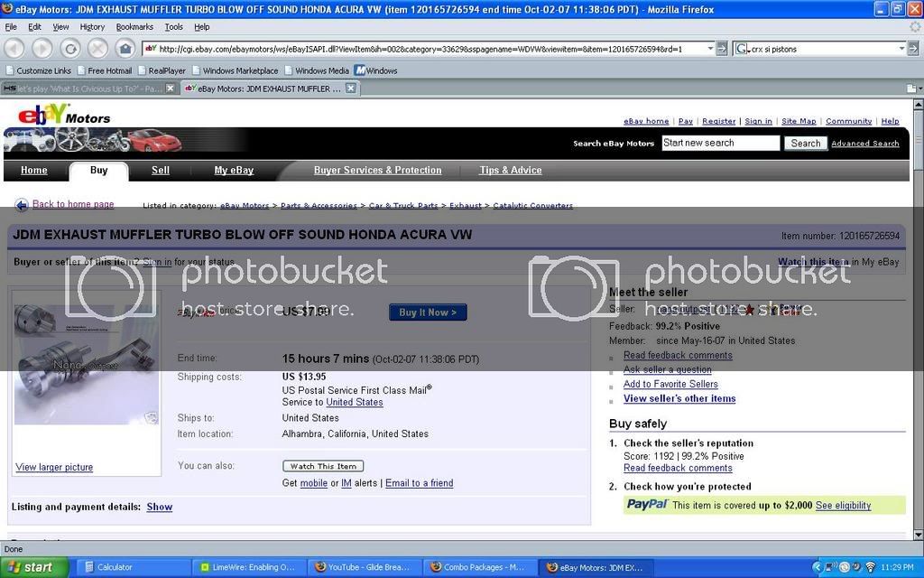This screenshot has height=578, width=924.
Task: Click the Forward navigation arrow
Action: click(42, 48)
